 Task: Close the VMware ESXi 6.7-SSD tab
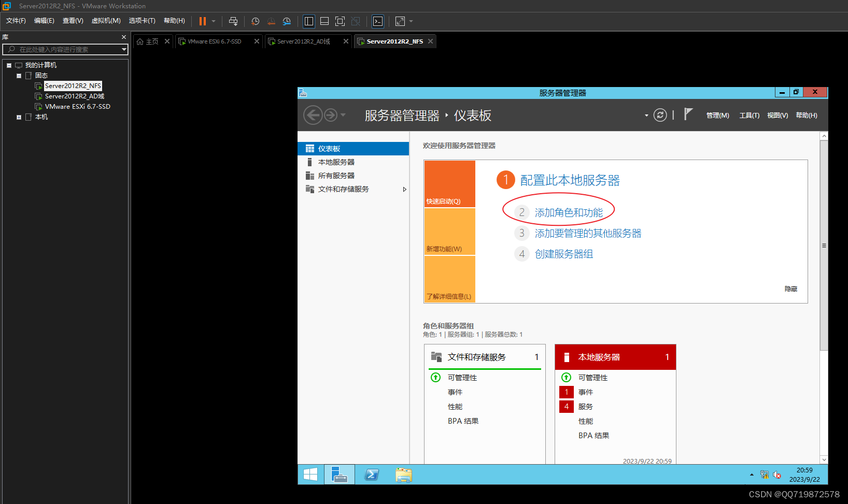pos(257,41)
